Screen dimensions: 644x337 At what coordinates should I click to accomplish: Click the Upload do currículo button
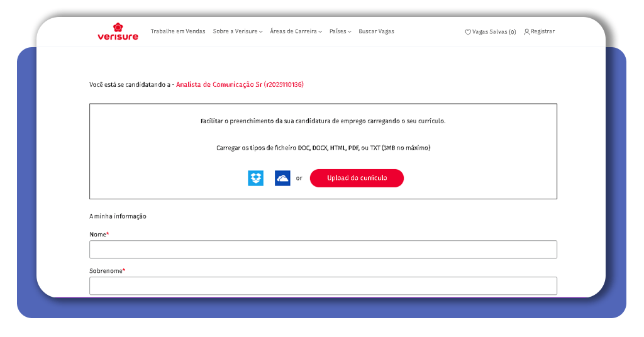tap(357, 178)
